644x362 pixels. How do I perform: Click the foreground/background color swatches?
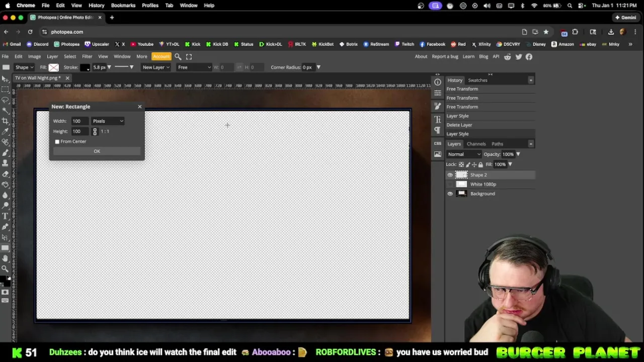(6, 281)
